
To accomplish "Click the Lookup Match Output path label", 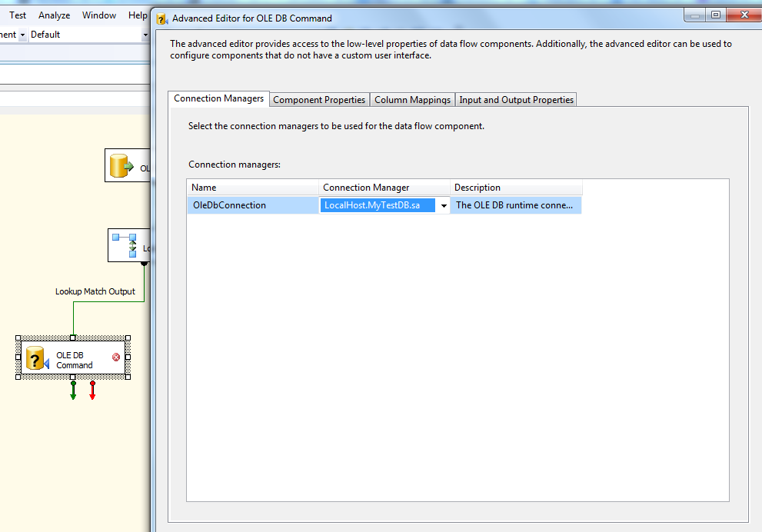I will (95, 291).
